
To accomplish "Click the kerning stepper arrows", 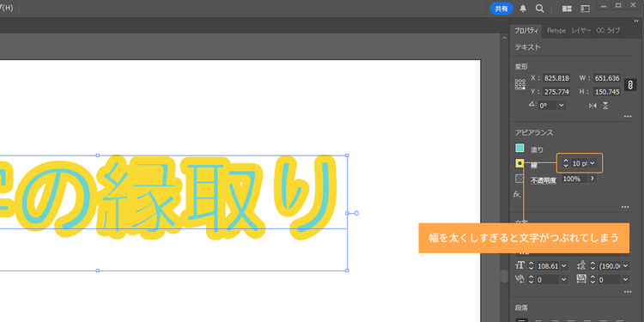I will [x=531, y=280].
